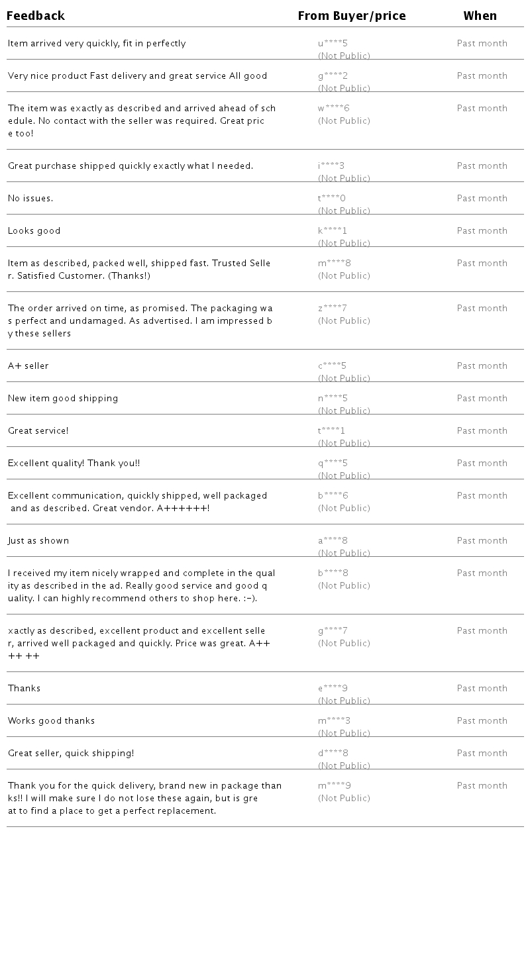This screenshot has width=530, height=980.
Task: Click 'Great seller, quick shipping!' comment
Action: pos(71,754)
